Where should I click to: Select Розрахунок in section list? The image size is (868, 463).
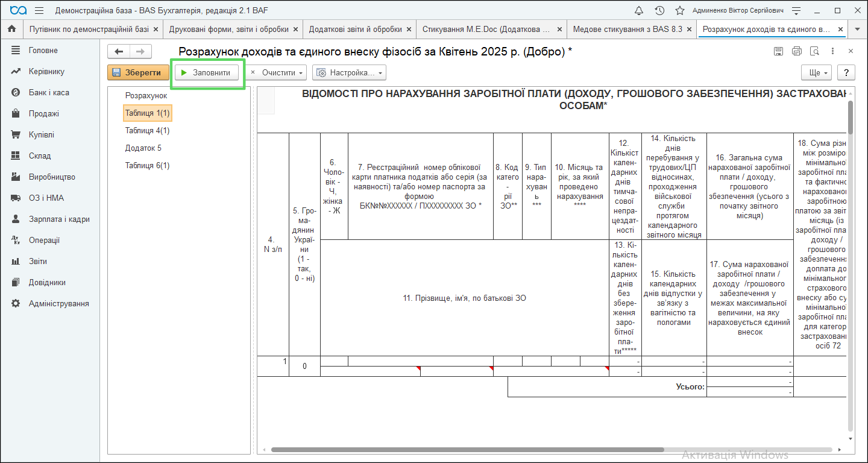pyautogui.click(x=146, y=95)
